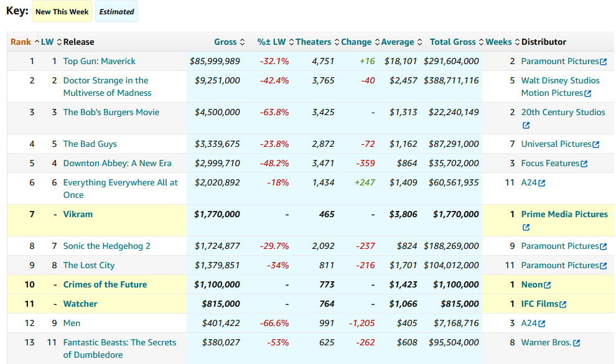
Task: Open Warner Bros. distributor link
Action: (546, 342)
